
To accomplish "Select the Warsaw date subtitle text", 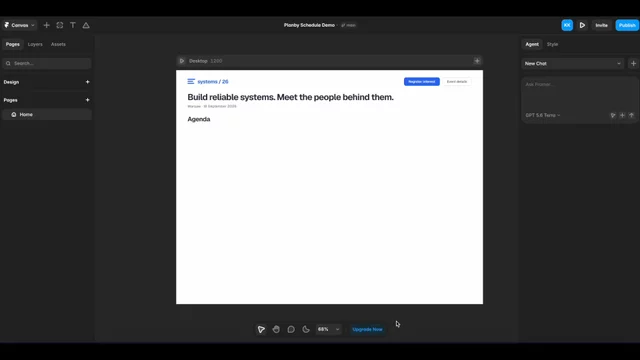I will coord(212,106).
